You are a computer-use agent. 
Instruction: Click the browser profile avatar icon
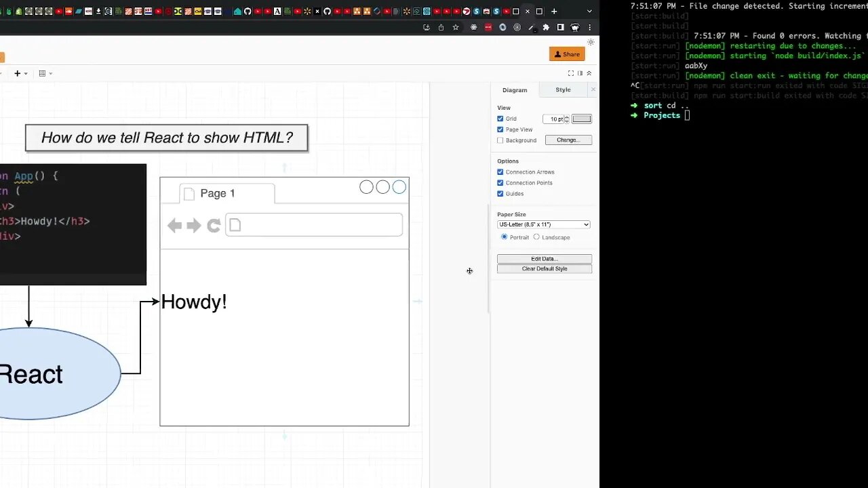pos(575,27)
